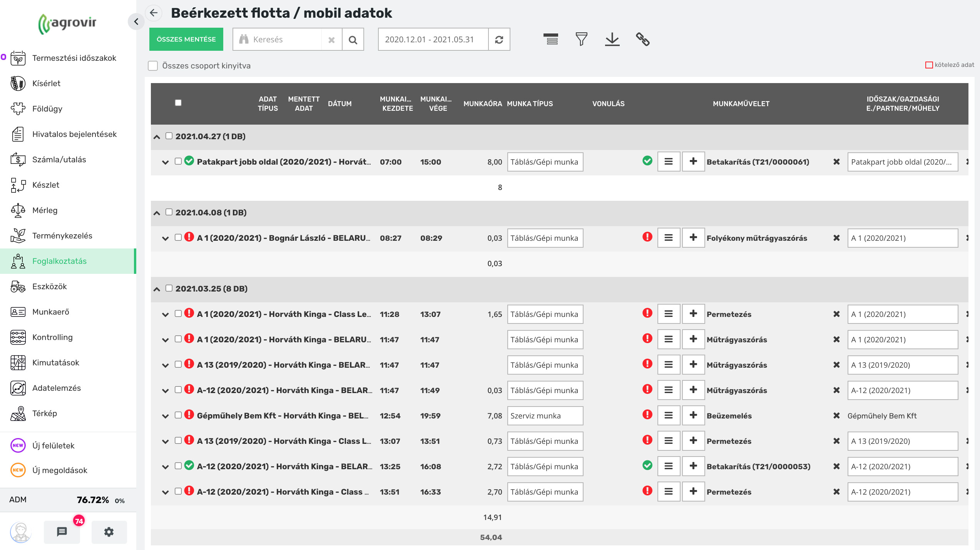Open the filter funnel icon
Screen dimensions: 980x550
coord(581,39)
